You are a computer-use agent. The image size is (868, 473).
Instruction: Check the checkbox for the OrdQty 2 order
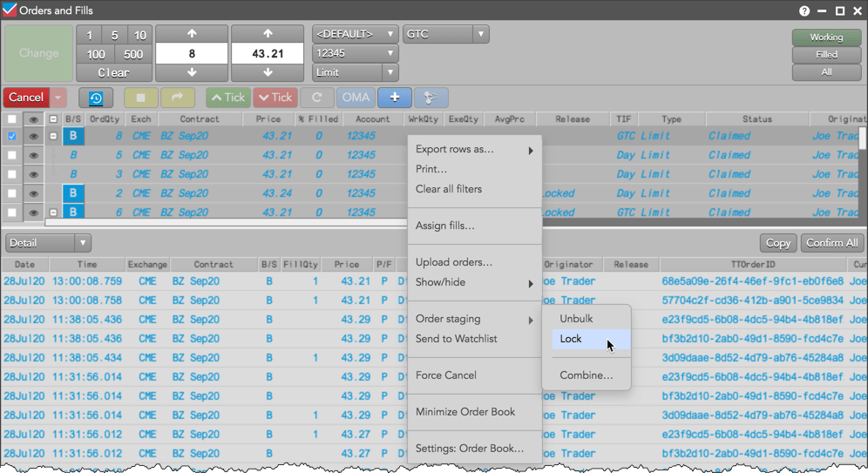point(11,193)
